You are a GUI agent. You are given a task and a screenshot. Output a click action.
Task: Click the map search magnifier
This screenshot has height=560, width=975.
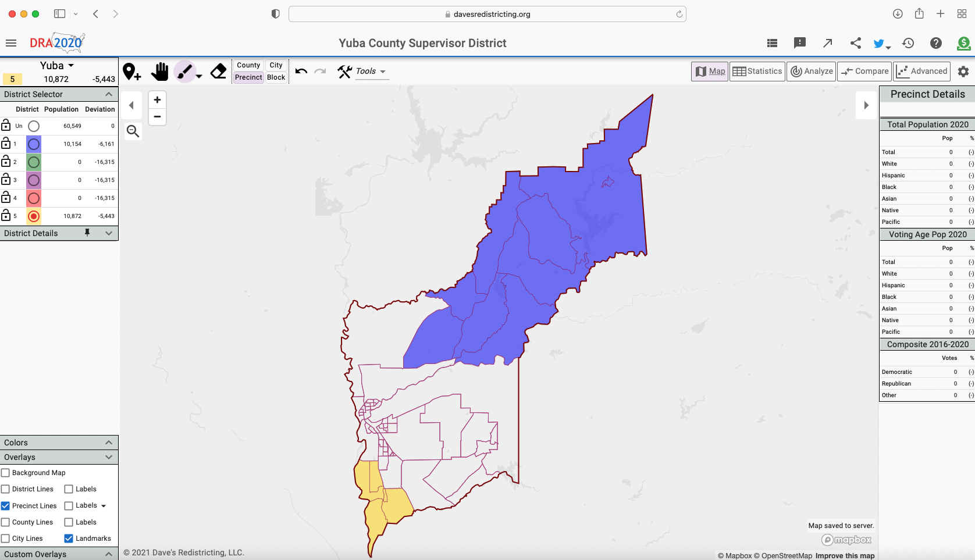[x=133, y=131]
